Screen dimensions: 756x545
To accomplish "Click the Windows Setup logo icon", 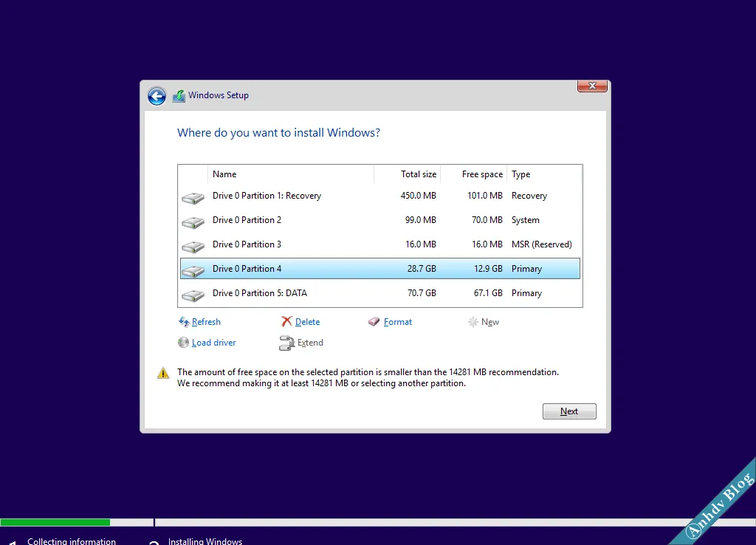I will (x=178, y=95).
